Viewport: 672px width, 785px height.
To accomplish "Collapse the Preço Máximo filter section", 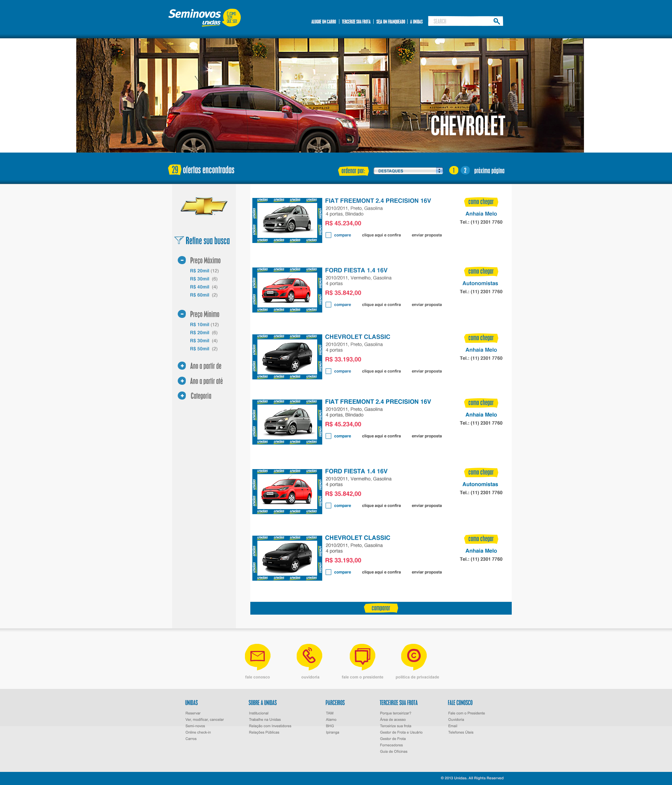I will (x=182, y=260).
